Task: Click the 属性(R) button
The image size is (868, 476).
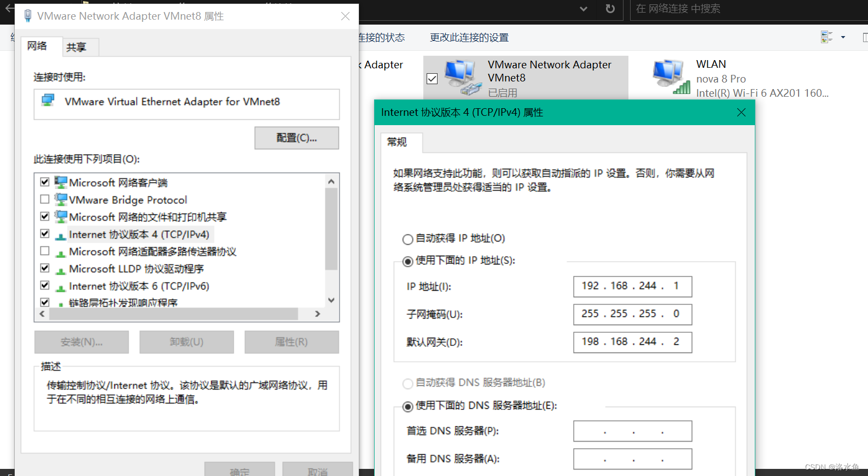Action: click(292, 342)
